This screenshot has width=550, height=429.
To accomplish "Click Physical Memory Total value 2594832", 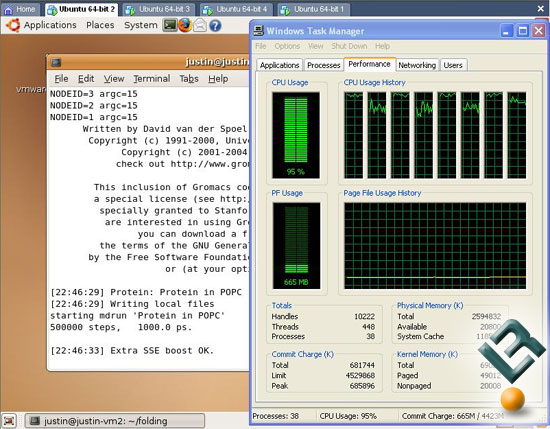I will click(486, 316).
